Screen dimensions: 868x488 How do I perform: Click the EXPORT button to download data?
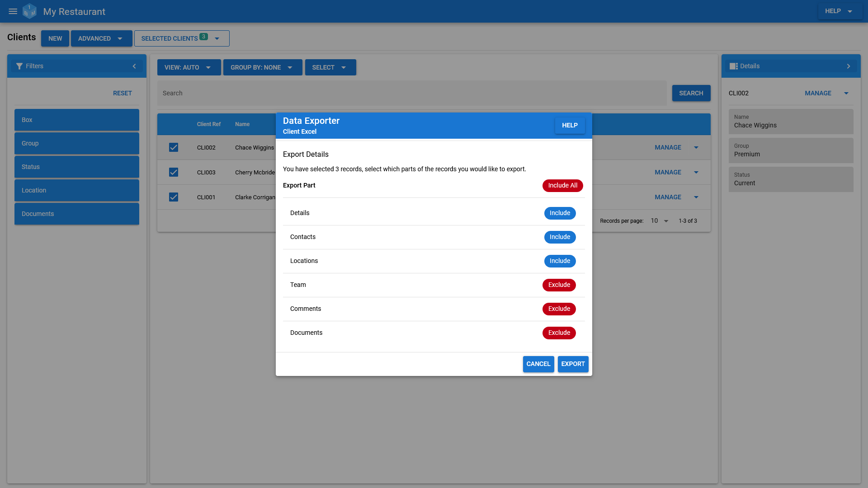(573, 363)
